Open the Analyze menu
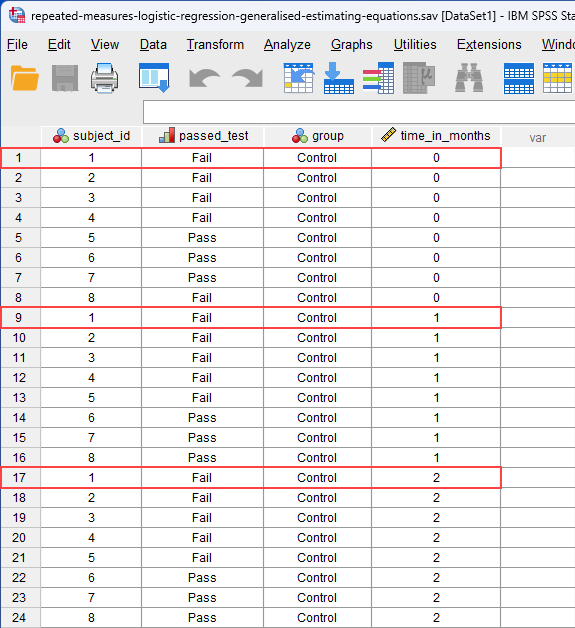The height and width of the screenshot is (628, 575). click(x=287, y=44)
